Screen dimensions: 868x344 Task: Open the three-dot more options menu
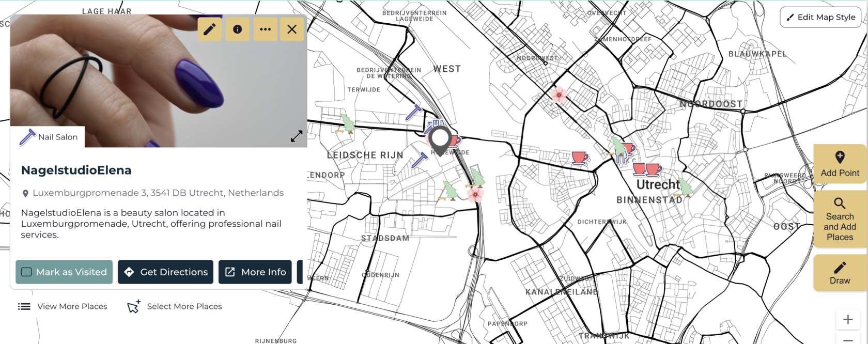(265, 29)
